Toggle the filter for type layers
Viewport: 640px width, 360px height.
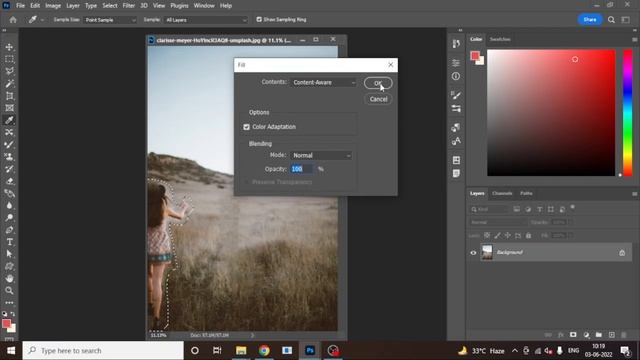click(x=540, y=209)
